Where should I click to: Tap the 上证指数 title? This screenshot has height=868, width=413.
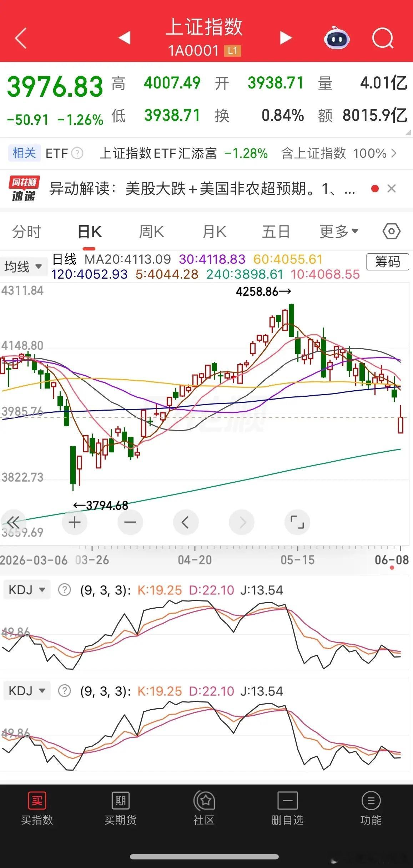(204, 27)
